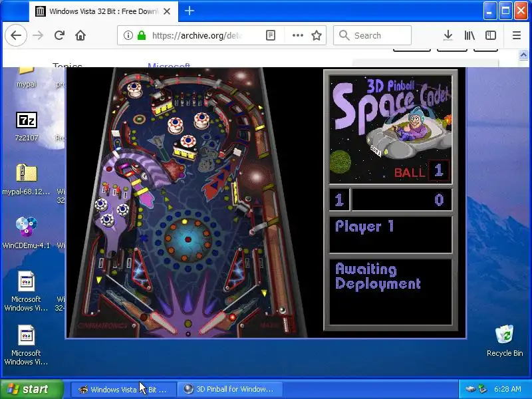532x399 pixels.
Task: Click the glowing blue center wormhole target
Action: click(188, 239)
